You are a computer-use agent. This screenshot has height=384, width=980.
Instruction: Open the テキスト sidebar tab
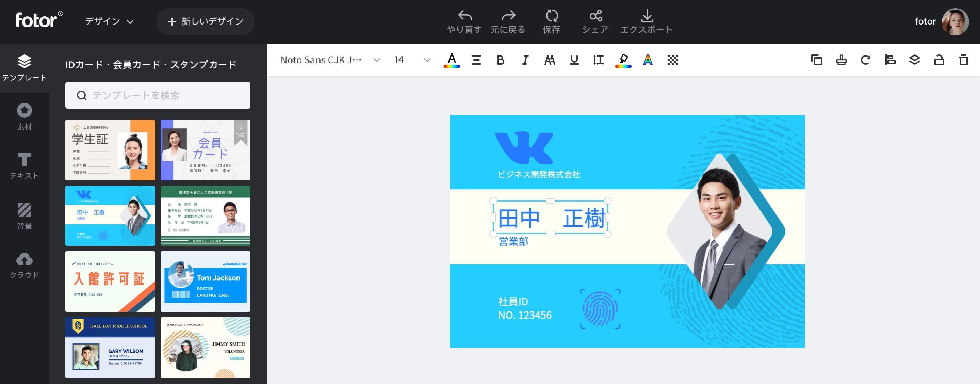click(24, 165)
